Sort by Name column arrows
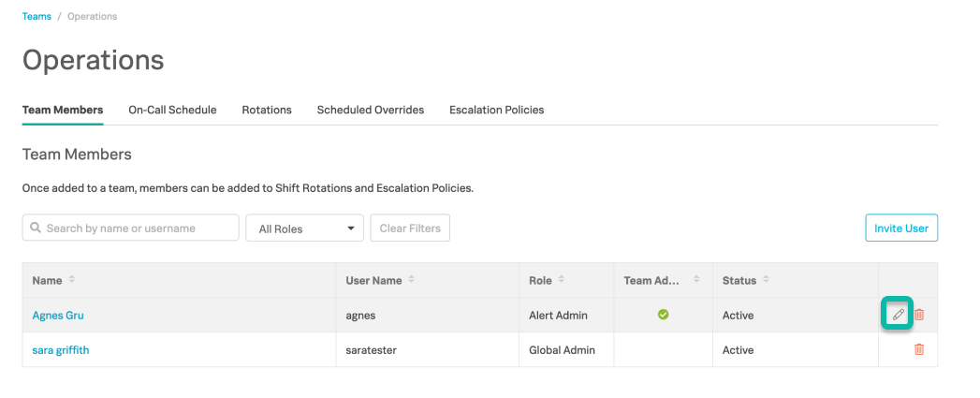This screenshot has width=980, height=398. coord(72,280)
